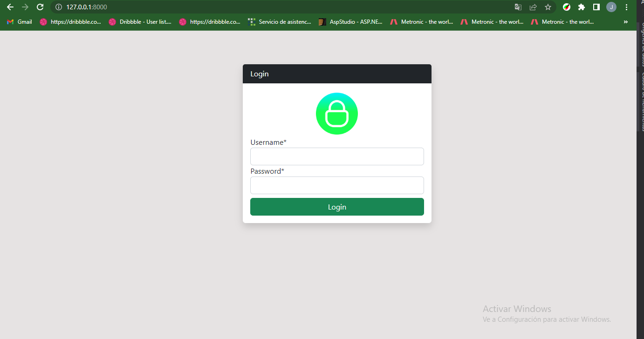Click the Password input field
The width and height of the screenshot is (644, 339).
coord(337,185)
